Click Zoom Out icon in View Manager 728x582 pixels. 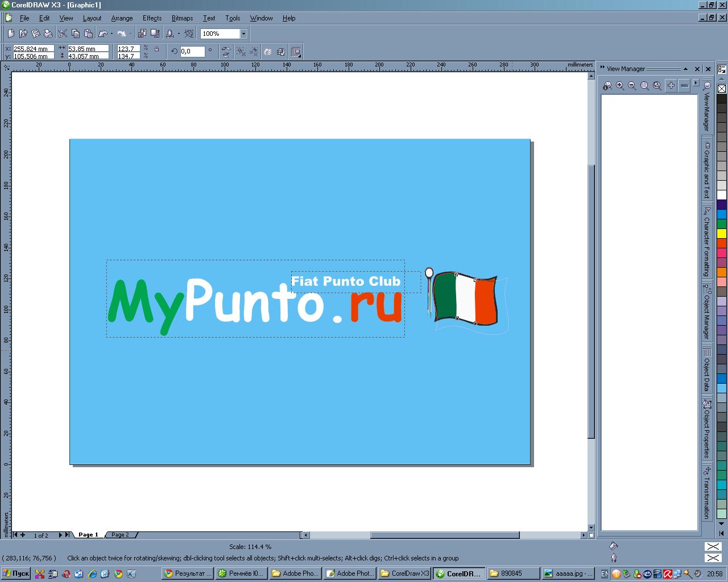click(632, 86)
